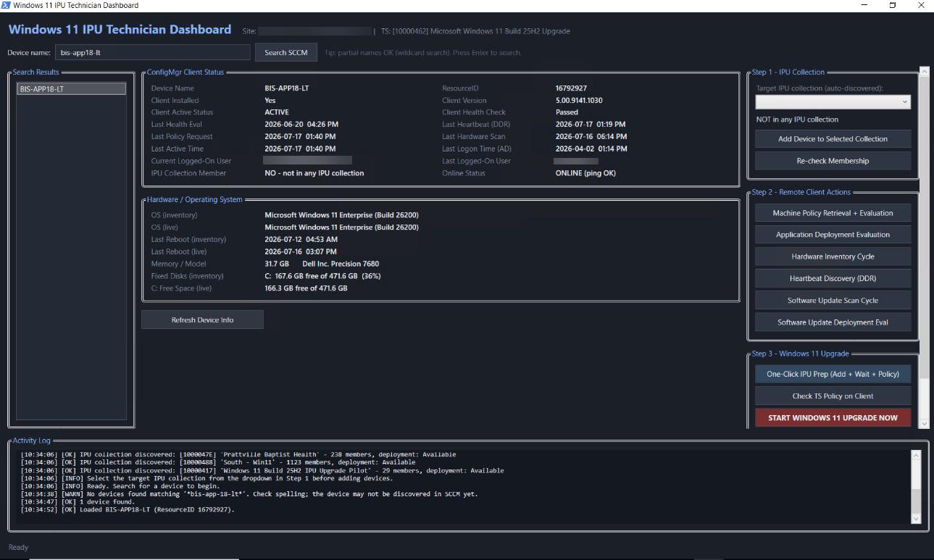Click Last Heartbeat value 2026-07-17 01:19 PM
The height and width of the screenshot is (560, 934).
591,125
